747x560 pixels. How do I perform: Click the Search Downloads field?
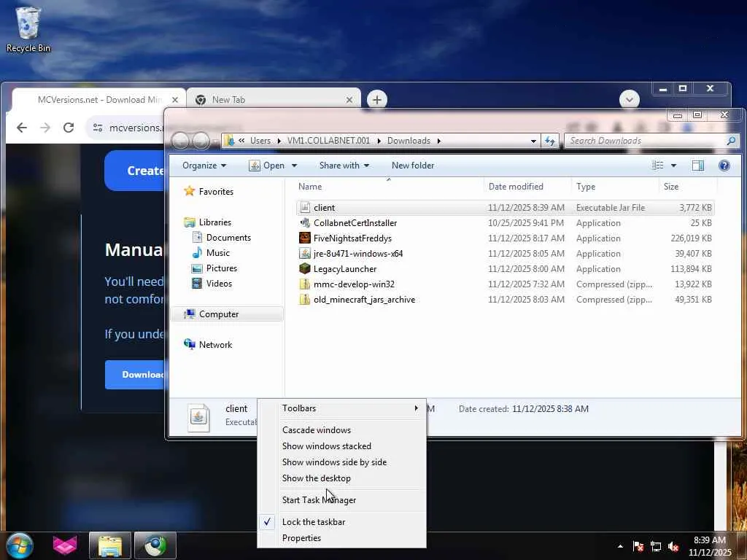pos(646,141)
